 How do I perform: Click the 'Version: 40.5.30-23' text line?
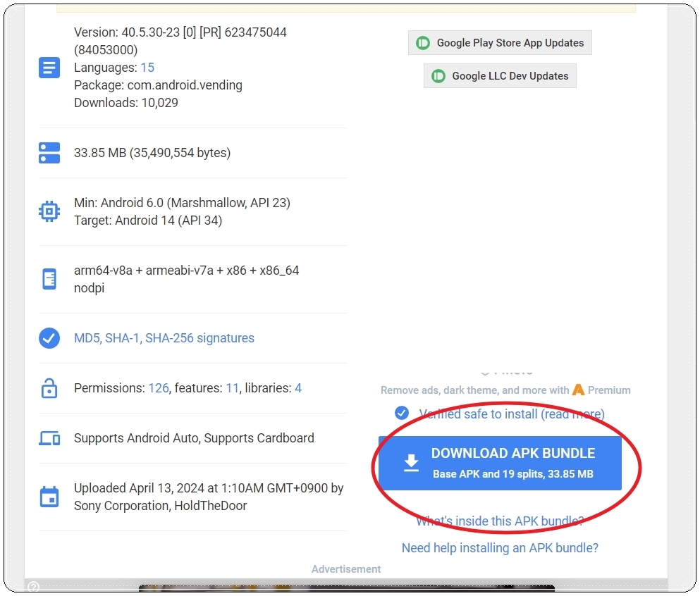[180, 32]
